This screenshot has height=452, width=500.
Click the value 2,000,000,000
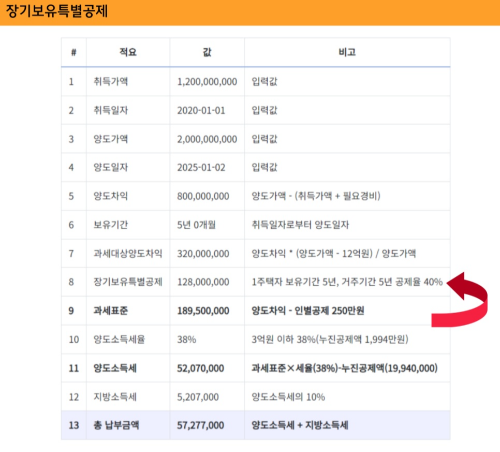click(207, 139)
